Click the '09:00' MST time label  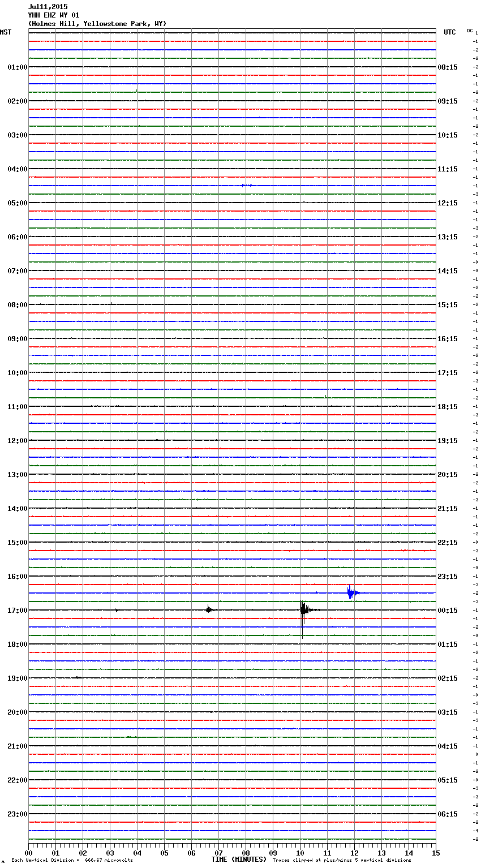(x=18, y=339)
